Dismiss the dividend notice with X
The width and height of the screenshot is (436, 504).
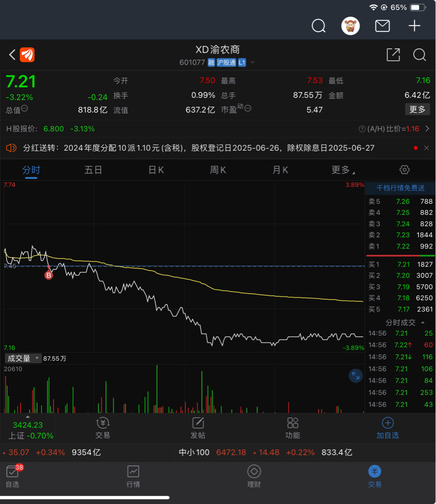[x=426, y=148]
